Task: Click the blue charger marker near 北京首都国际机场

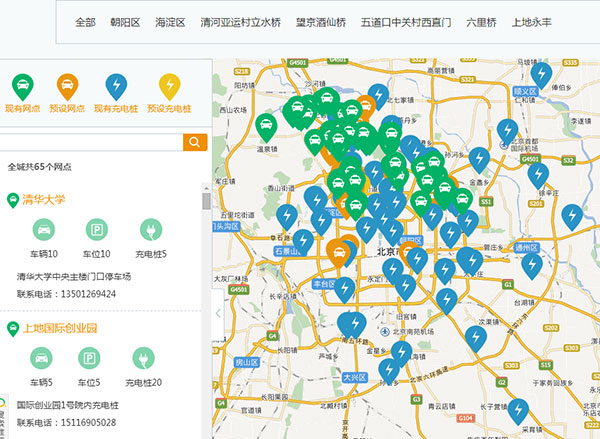Action: [508, 131]
